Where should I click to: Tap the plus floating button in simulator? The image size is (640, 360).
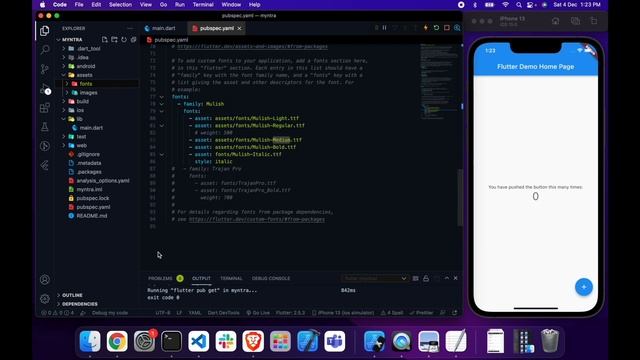pyautogui.click(x=584, y=287)
